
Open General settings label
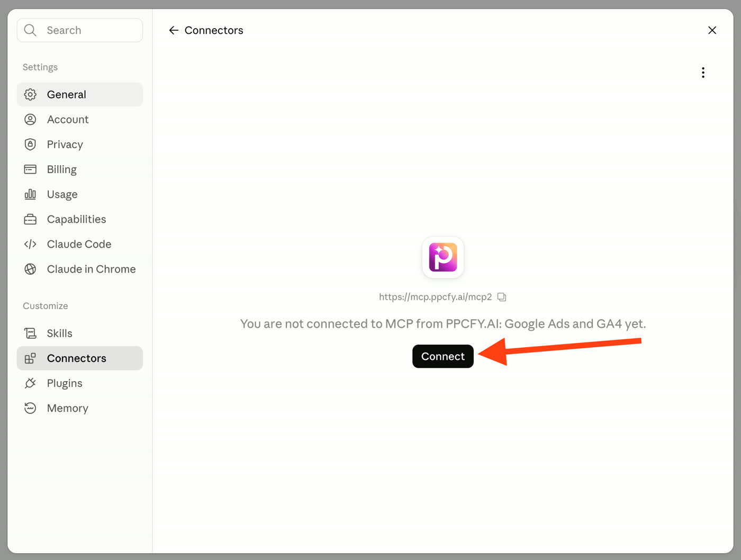tap(66, 94)
